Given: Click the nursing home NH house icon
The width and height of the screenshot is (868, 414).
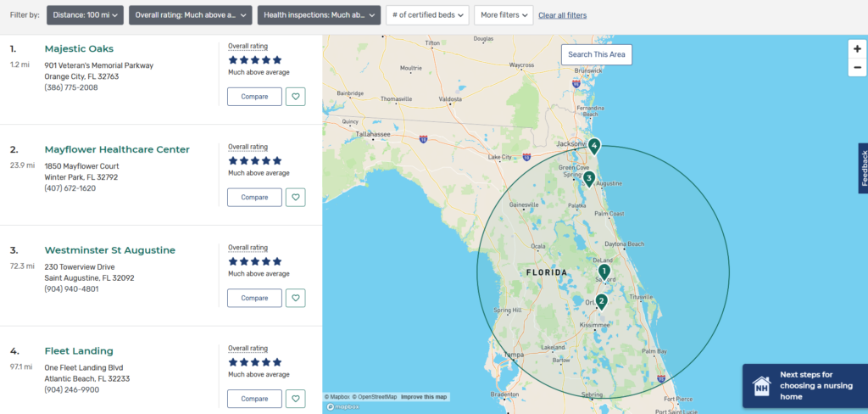Looking at the screenshot, I should pos(762,386).
